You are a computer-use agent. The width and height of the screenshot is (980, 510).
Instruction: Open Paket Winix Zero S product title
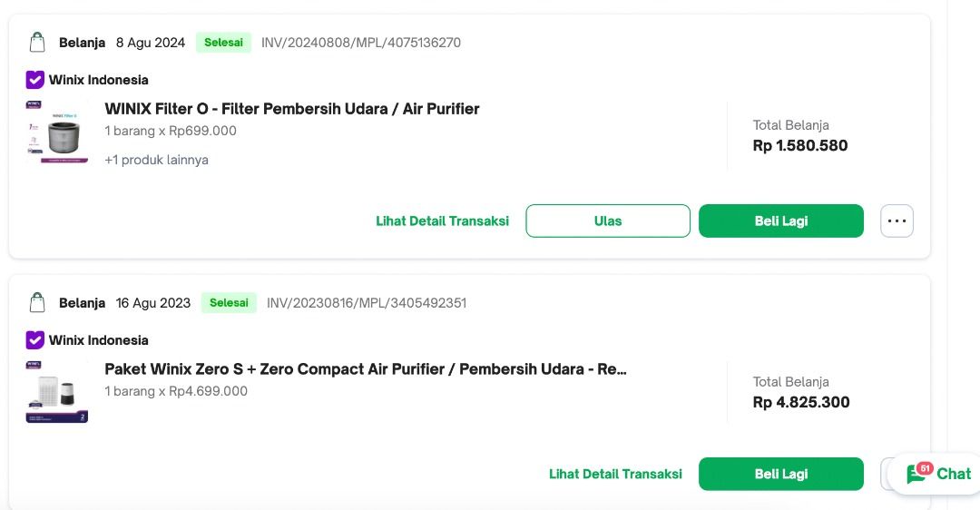(x=366, y=369)
